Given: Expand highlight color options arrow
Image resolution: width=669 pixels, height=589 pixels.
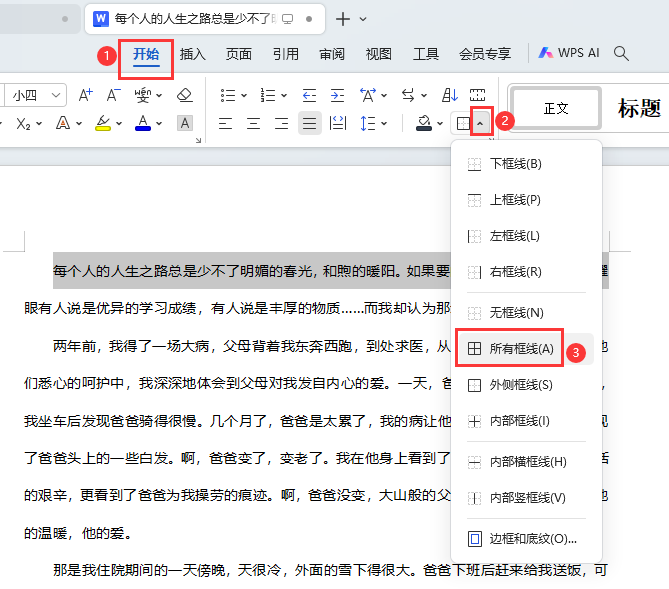Looking at the screenshot, I should 119,124.
